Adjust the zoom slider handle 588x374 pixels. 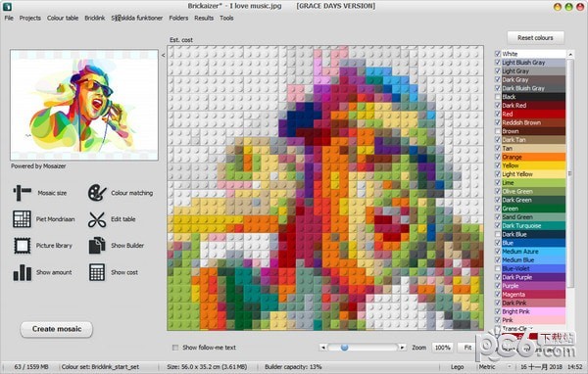(x=344, y=348)
